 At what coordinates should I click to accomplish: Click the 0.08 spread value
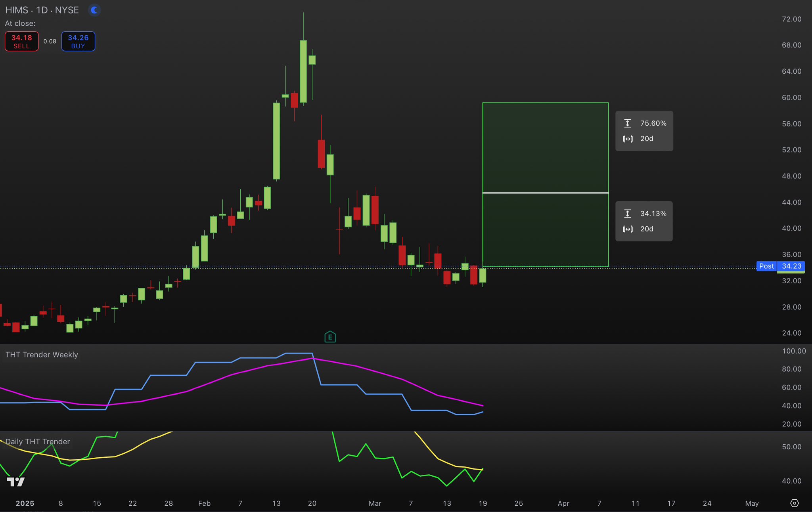click(50, 42)
